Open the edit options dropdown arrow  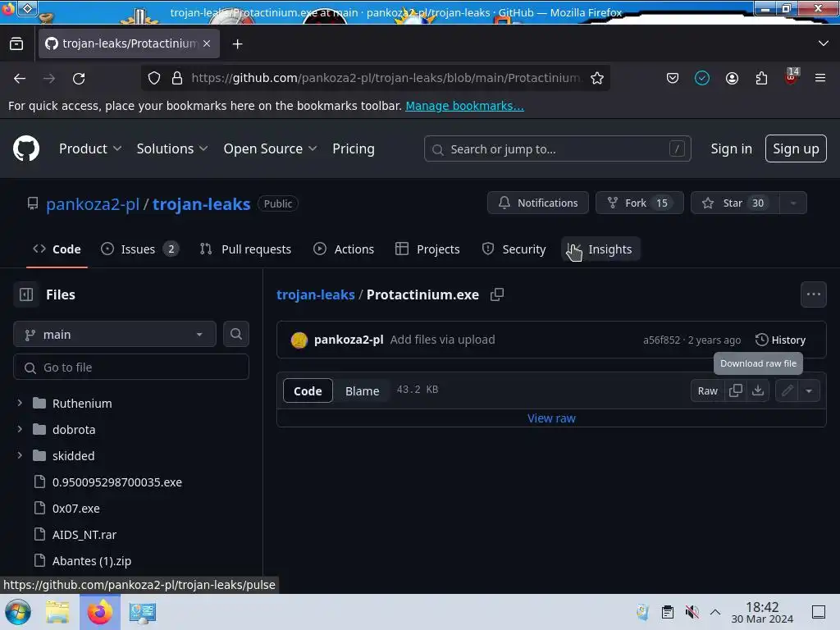(809, 390)
